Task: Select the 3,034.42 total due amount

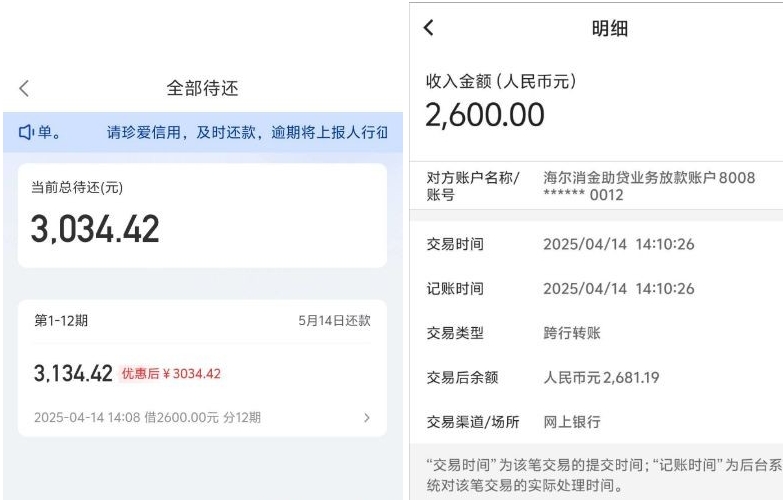Action: pyautogui.click(x=94, y=229)
